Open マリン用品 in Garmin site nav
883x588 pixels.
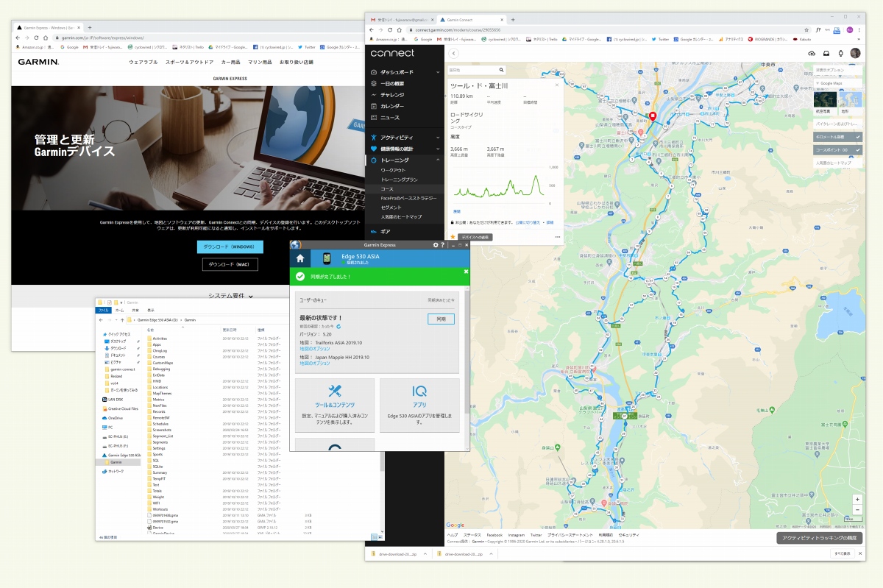click(260, 63)
